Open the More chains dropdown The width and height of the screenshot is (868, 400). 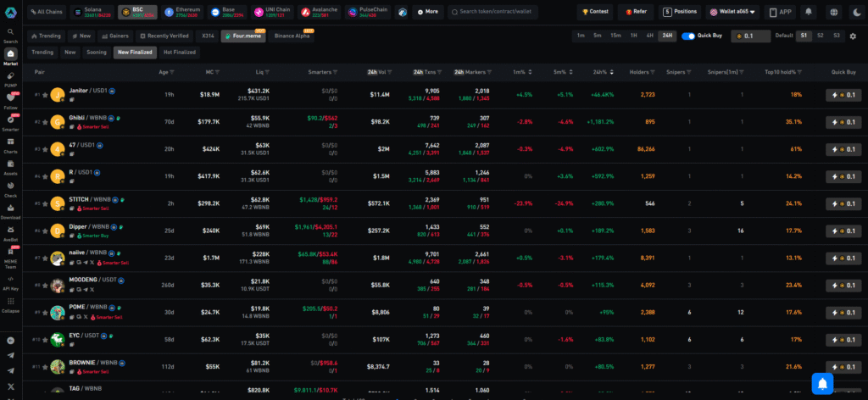pos(428,12)
